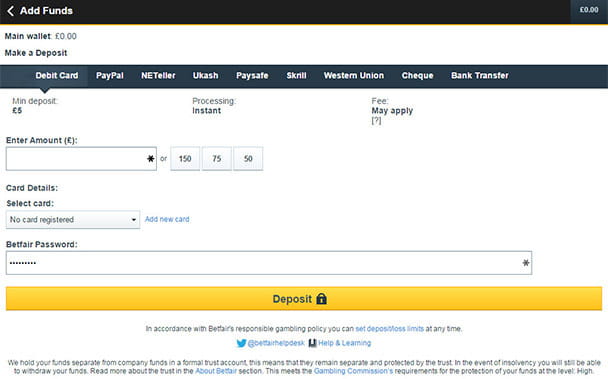Viewport: 608px width, 379px height.
Task: Click the lock icon on Deposit button
Action: coord(321,299)
